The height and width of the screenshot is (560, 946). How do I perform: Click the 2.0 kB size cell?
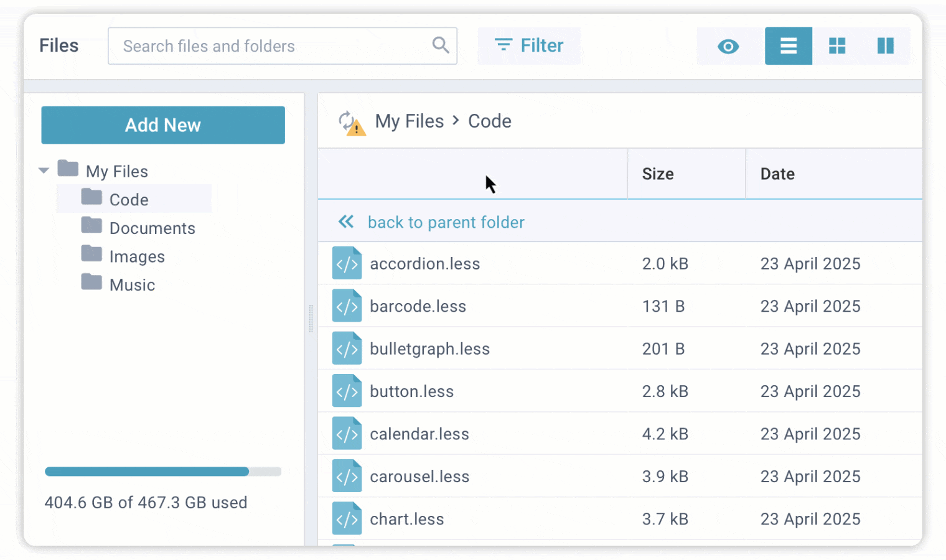(x=665, y=264)
